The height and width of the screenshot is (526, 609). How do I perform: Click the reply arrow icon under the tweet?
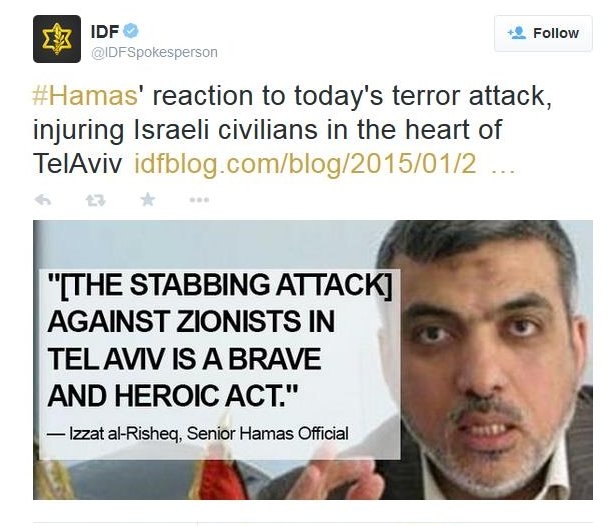[x=43, y=200]
